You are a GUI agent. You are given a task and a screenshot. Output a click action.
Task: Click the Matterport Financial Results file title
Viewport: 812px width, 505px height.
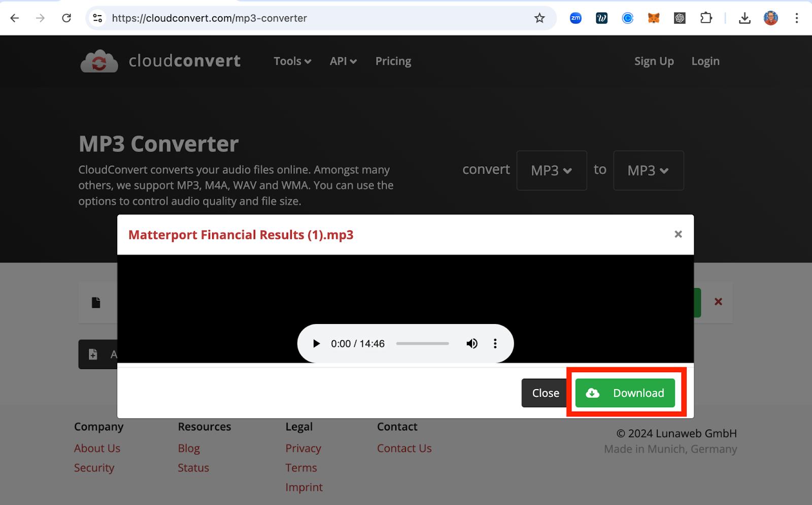(x=241, y=235)
